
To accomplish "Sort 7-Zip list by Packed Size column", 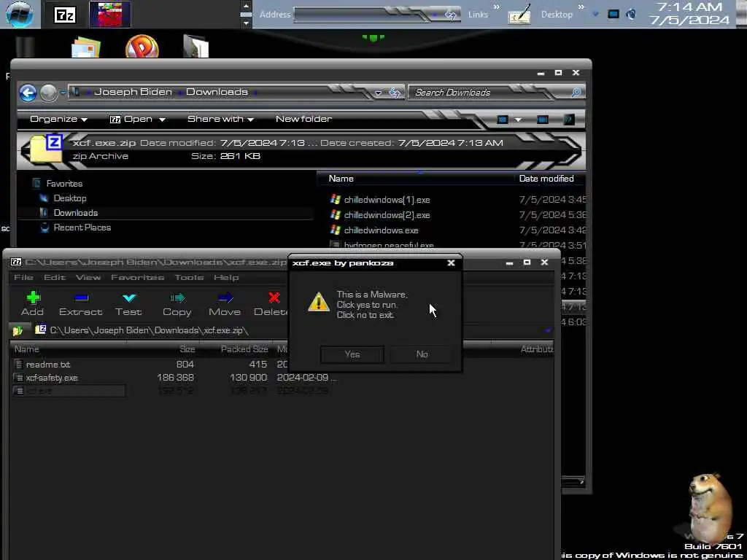I will (244, 349).
